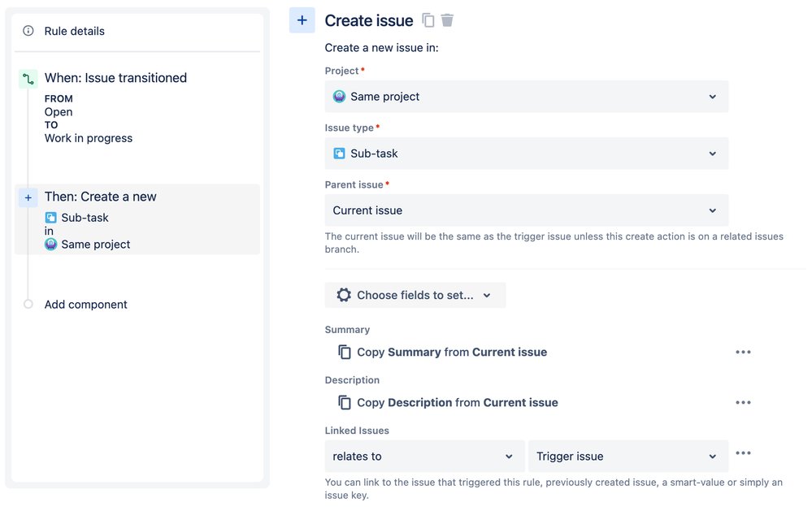Select the 'When: Issue transitioned' rule step

[x=115, y=78]
